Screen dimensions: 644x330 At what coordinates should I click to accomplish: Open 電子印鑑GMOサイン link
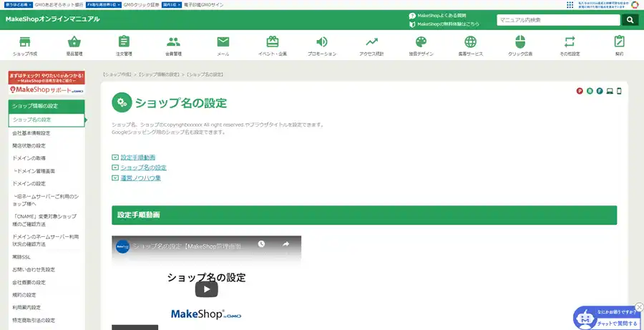204,5
